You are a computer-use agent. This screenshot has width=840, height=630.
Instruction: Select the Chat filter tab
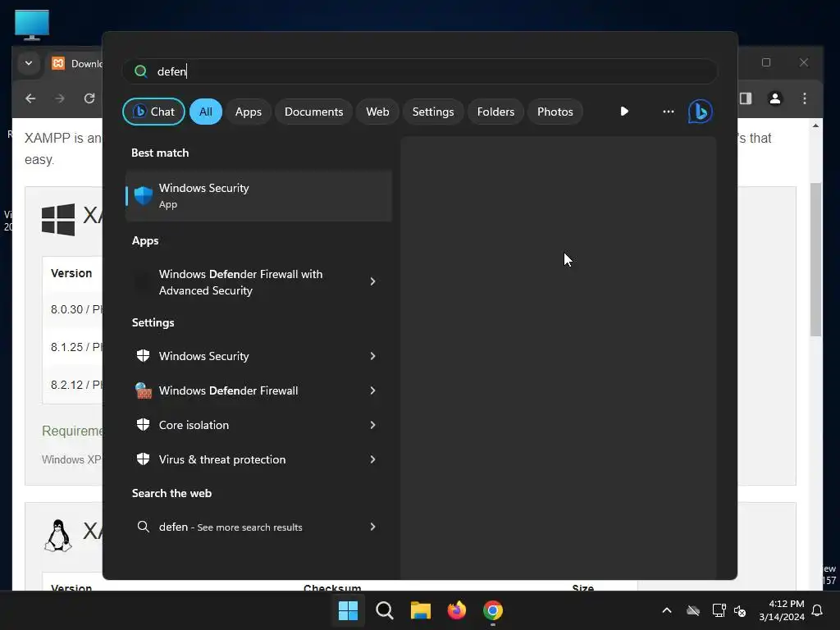point(153,112)
